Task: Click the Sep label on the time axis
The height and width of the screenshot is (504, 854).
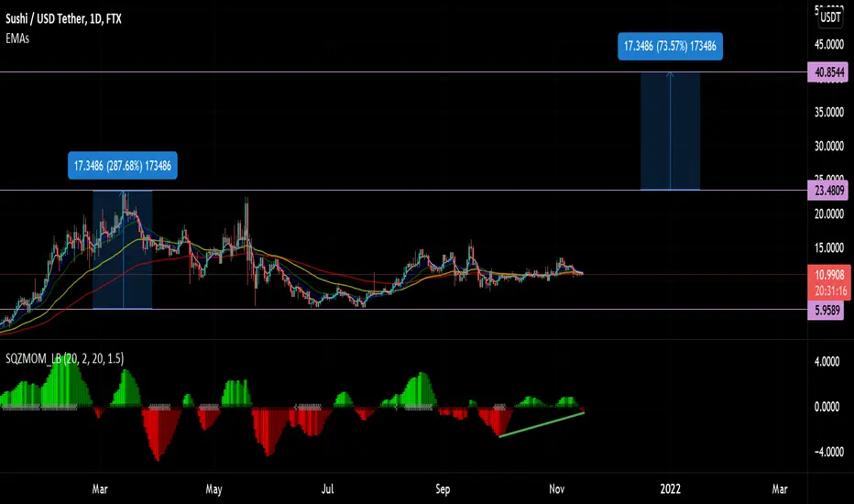Action: pyautogui.click(x=443, y=489)
